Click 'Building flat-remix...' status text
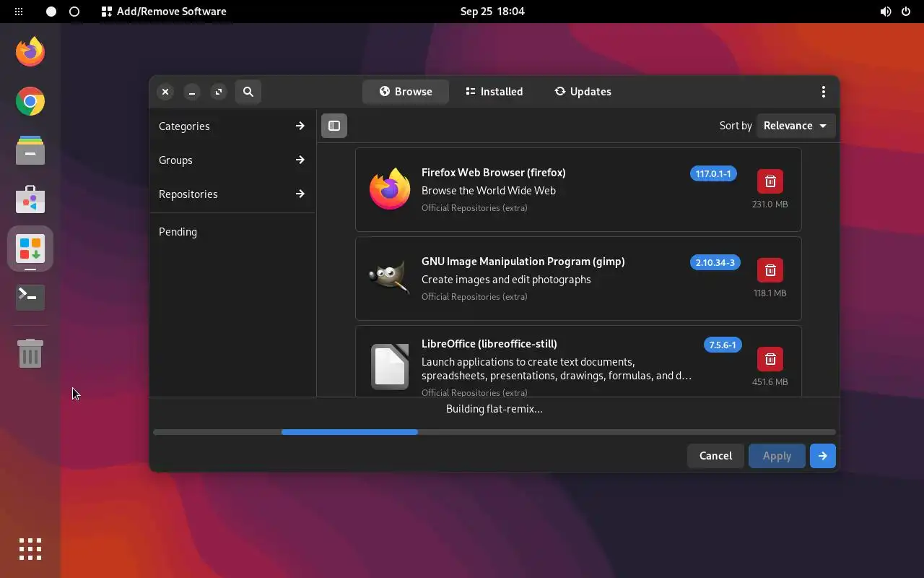This screenshot has height=578, width=924. (x=494, y=409)
